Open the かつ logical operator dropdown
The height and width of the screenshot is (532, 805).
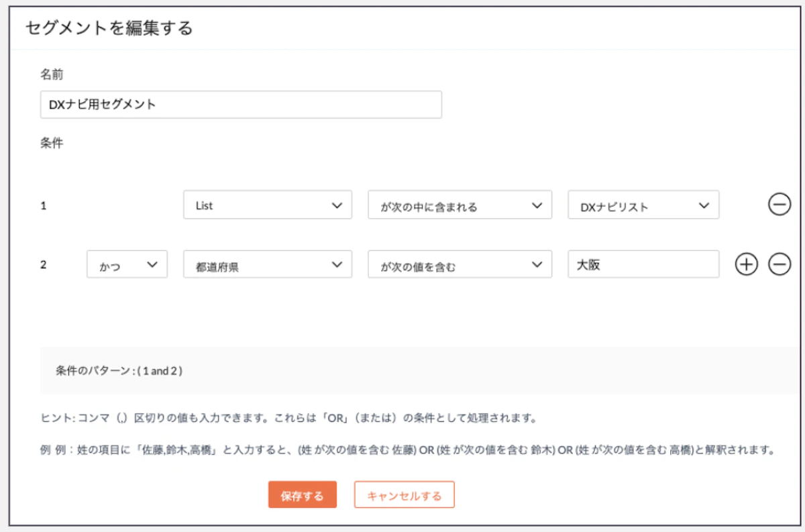(127, 264)
